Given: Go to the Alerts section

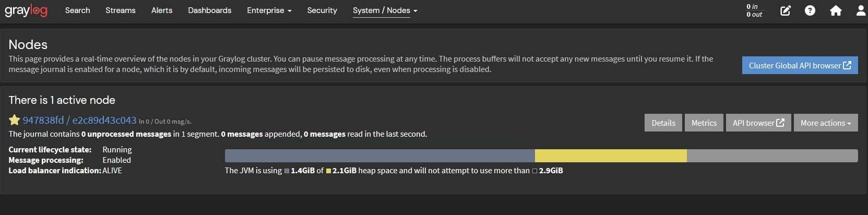Looking at the screenshot, I should 162,10.
